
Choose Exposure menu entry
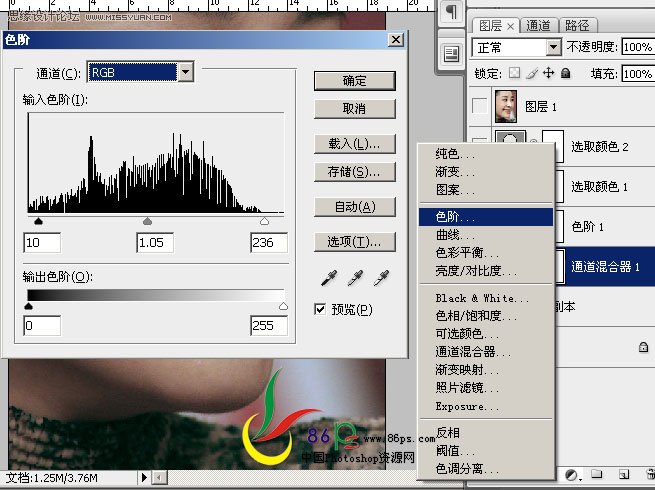coord(486,406)
